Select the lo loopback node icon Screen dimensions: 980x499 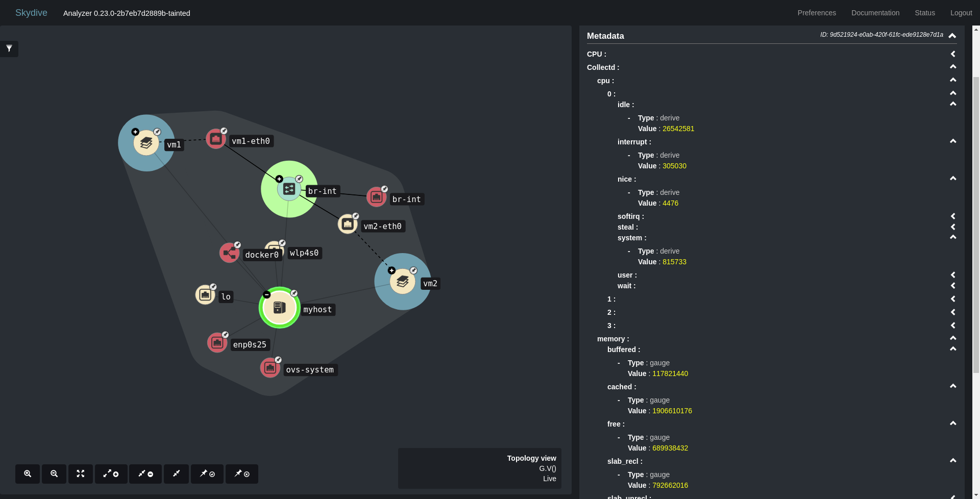coord(205,294)
